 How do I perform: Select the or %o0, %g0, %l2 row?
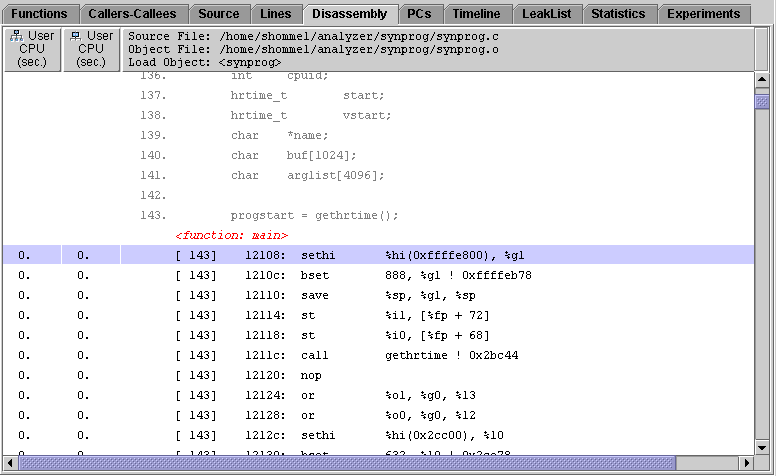379,415
